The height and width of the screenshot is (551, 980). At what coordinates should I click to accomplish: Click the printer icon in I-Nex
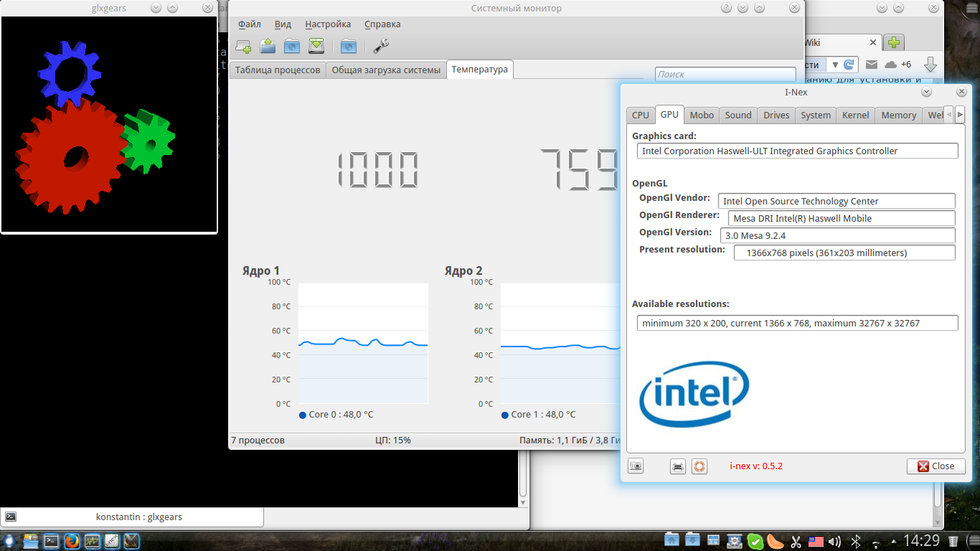point(678,466)
